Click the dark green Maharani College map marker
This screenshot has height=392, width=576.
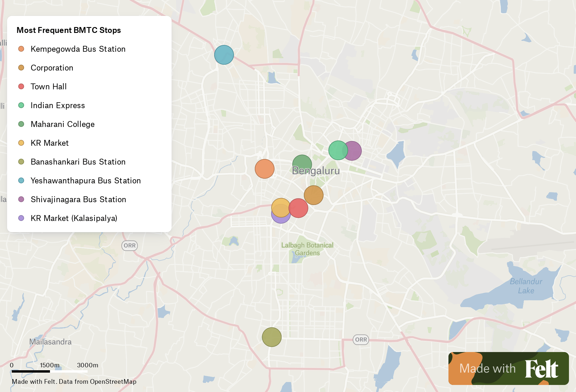coord(302,162)
